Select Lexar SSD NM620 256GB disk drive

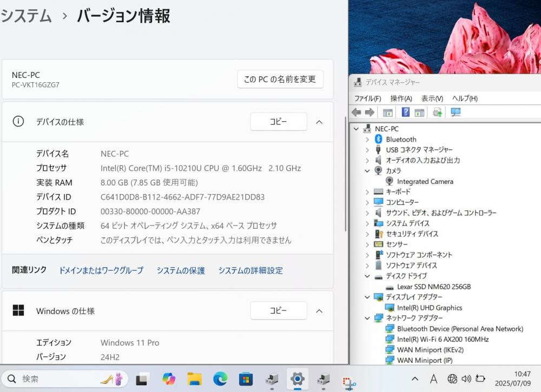tap(434, 287)
